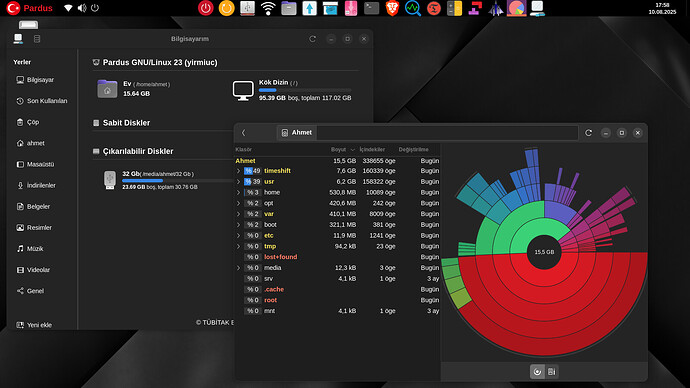Switch to treemap chart view
Viewport: 690px width, 388px height.
click(551, 372)
